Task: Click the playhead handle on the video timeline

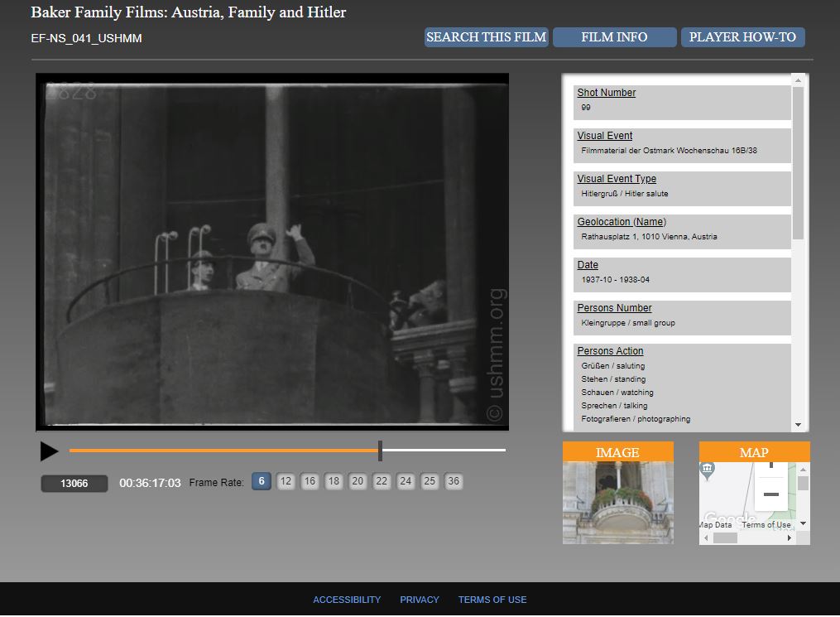Action: tap(380, 451)
